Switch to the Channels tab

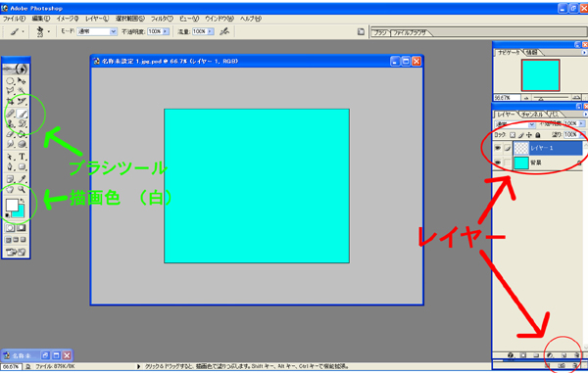(532, 114)
